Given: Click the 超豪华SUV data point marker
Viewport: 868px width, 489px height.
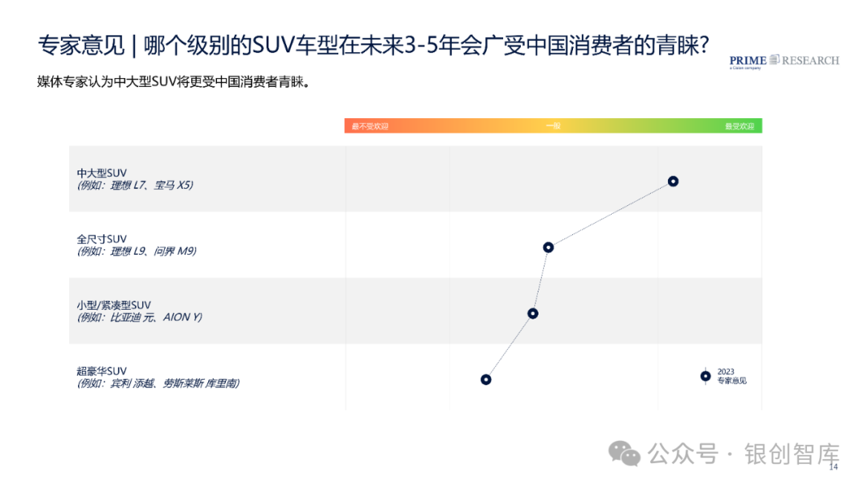Looking at the screenshot, I should tap(485, 380).
